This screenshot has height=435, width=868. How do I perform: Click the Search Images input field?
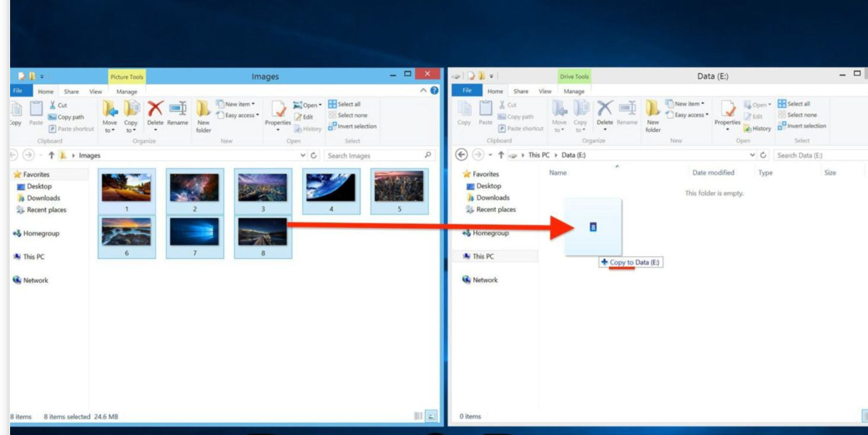374,156
